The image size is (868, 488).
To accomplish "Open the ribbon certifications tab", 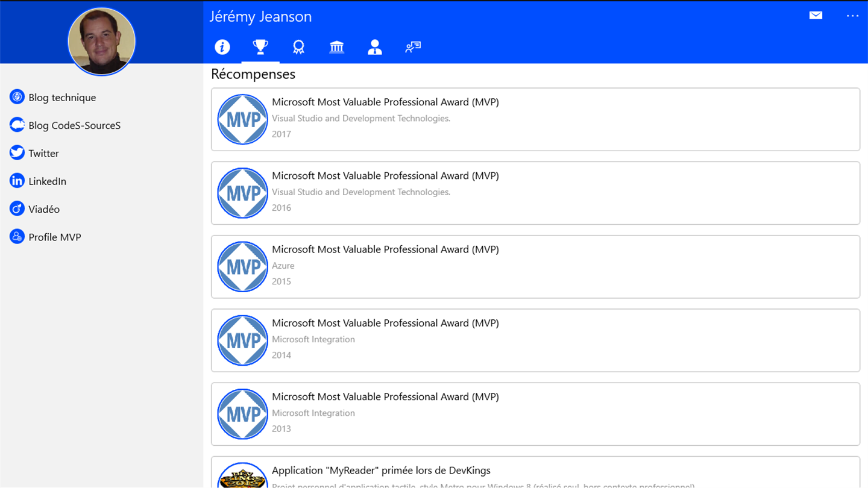I will 298,47.
